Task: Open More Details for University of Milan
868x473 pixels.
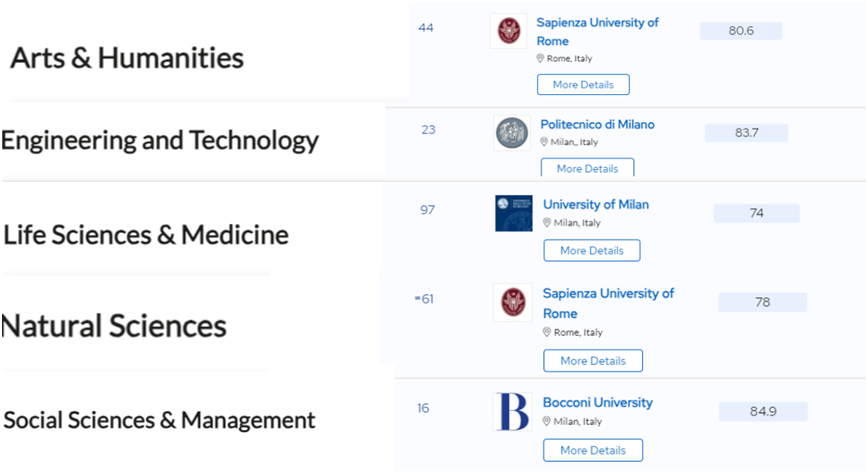Action: point(592,250)
